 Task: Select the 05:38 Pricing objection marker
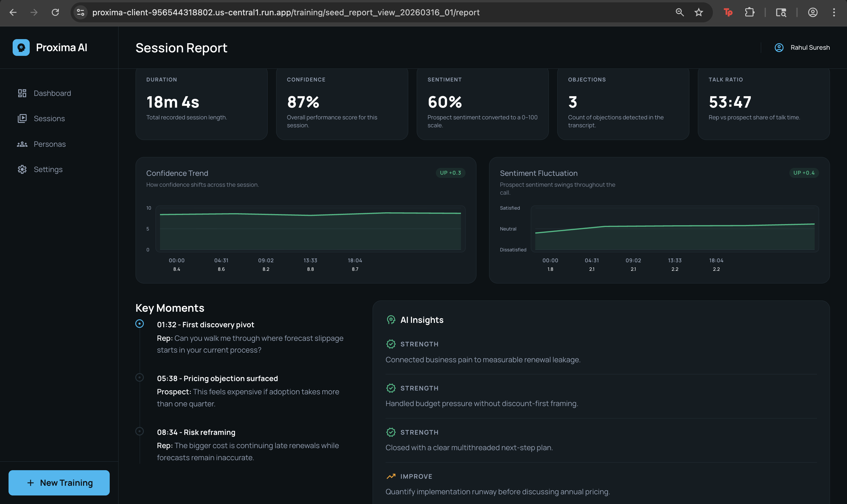[x=139, y=377]
